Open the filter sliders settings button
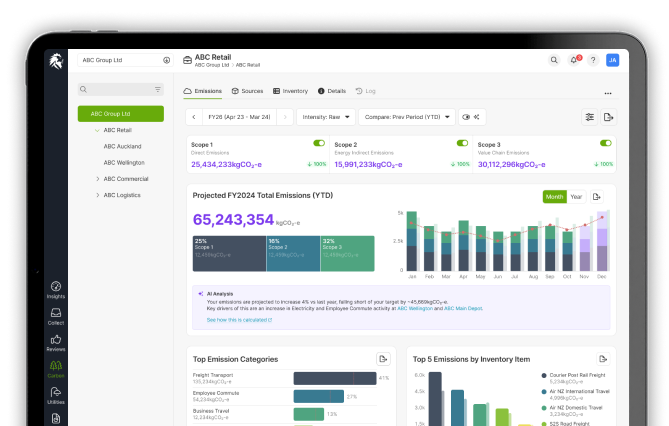669x426 pixels. pos(590,117)
